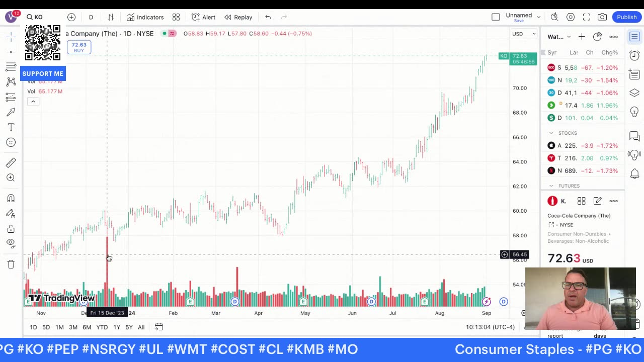This screenshot has width=644, height=362.
Task: Click trash icon to remove drawings
Action: (x=11, y=264)
